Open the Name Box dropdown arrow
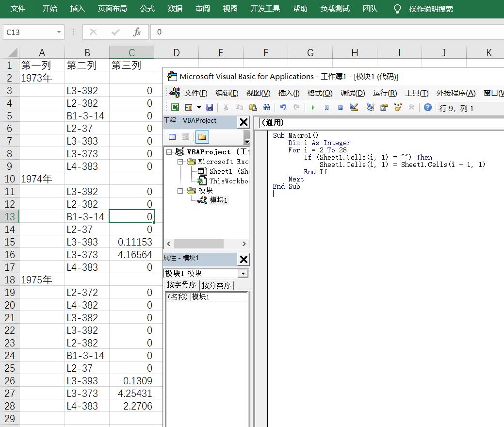Image resolution: width=504 pixels, height=427 pixels. [x=59, y=33]
